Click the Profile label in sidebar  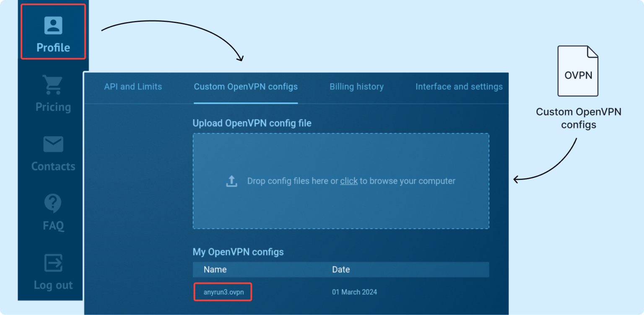(x=53, y=47)
